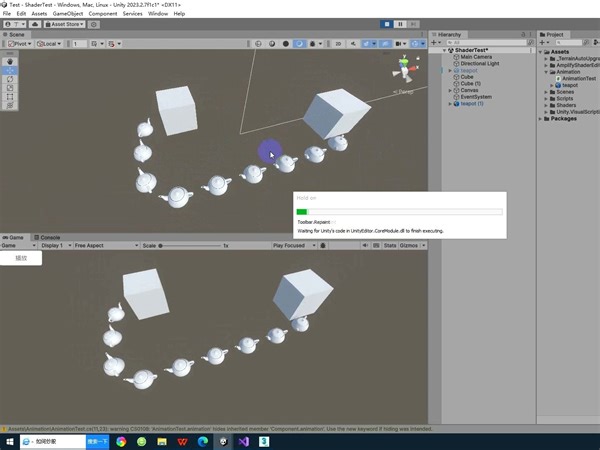Click the debug draw mode sphere icon
The height and width of the screenshot is (450, 600).
tap(272, 44)
